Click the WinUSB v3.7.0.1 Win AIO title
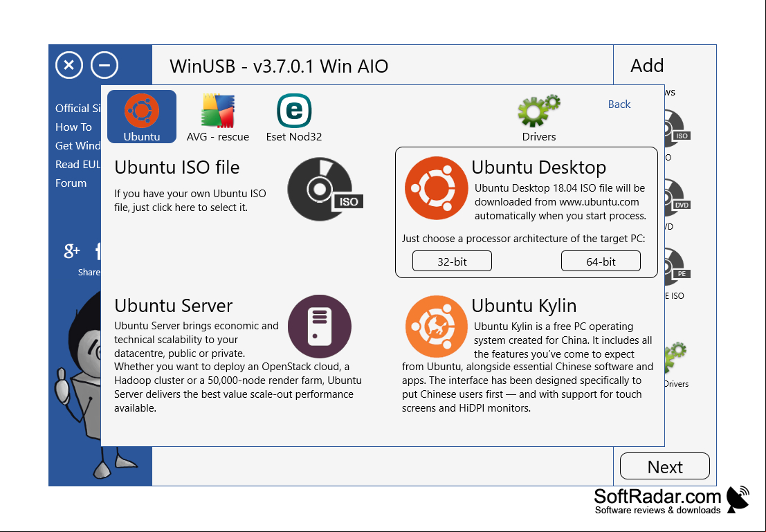Viewport: 766px width, 532px height. click(x=279, y=66)
